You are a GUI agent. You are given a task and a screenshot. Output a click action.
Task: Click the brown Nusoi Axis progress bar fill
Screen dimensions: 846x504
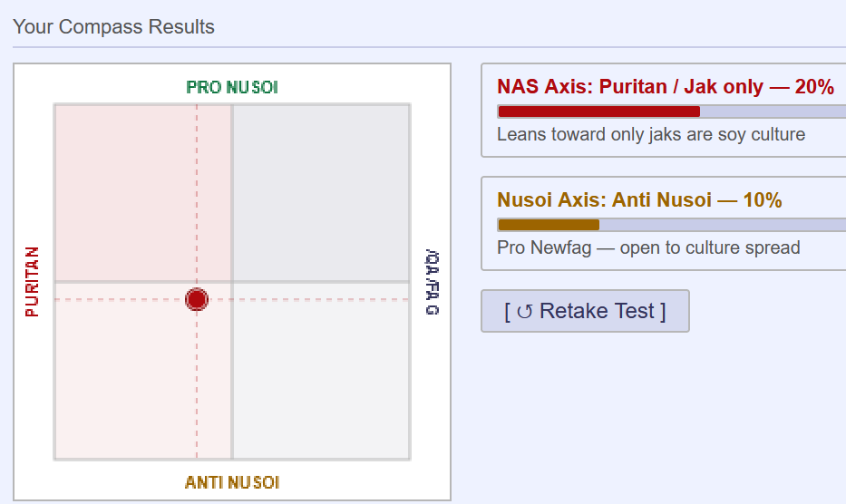pos(549,224)
